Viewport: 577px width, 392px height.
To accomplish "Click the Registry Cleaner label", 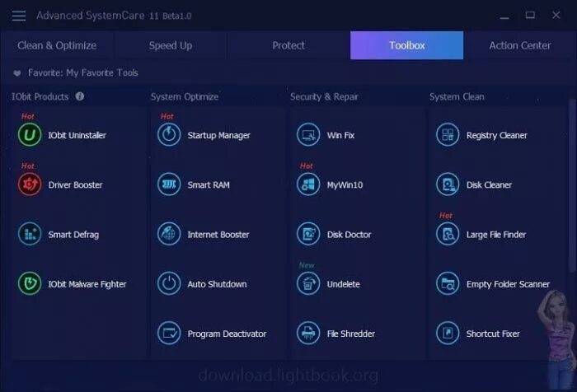I will [496, 135].
